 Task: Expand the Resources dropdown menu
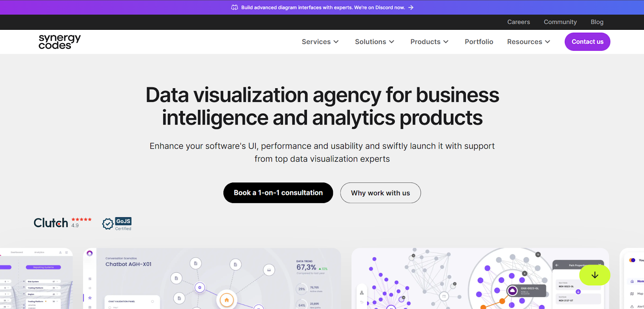click(x=528, y=42)
